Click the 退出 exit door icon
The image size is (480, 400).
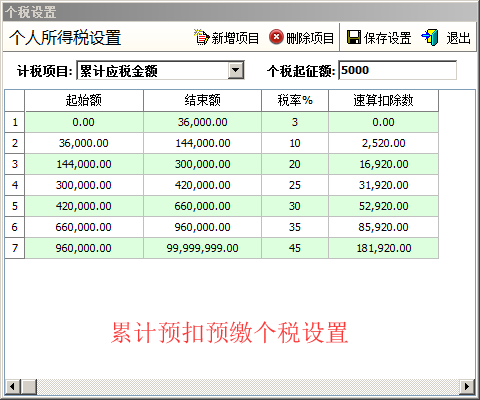tap(430, 37)
